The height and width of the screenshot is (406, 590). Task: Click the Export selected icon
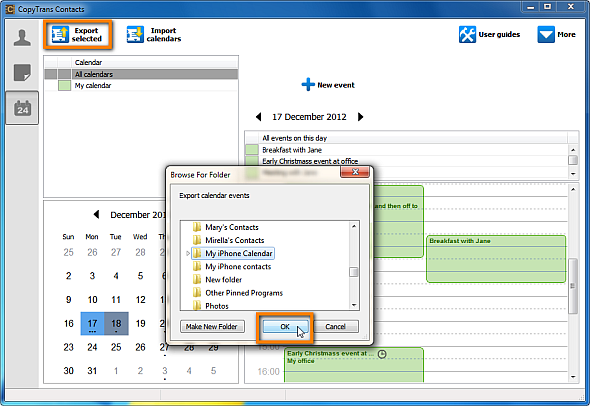pos(60,35)
